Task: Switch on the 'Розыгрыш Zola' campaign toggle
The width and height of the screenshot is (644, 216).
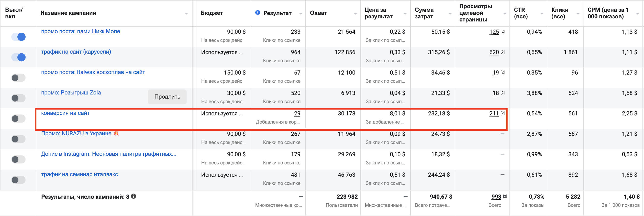Action: pos(18,98)
